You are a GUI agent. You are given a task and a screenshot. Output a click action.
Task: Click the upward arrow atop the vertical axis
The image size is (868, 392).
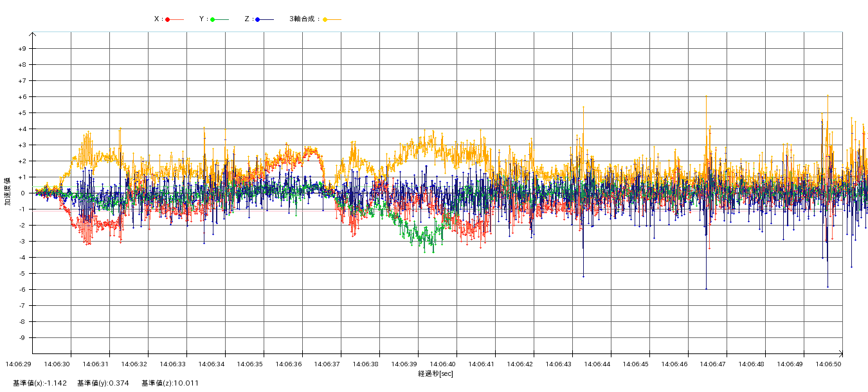point(32,35)
